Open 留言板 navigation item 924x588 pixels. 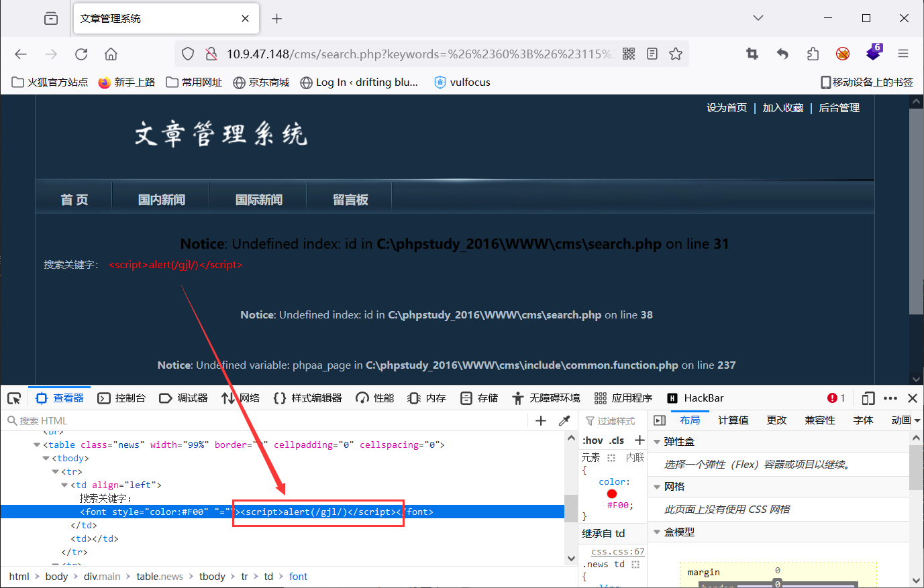[350, 200]
